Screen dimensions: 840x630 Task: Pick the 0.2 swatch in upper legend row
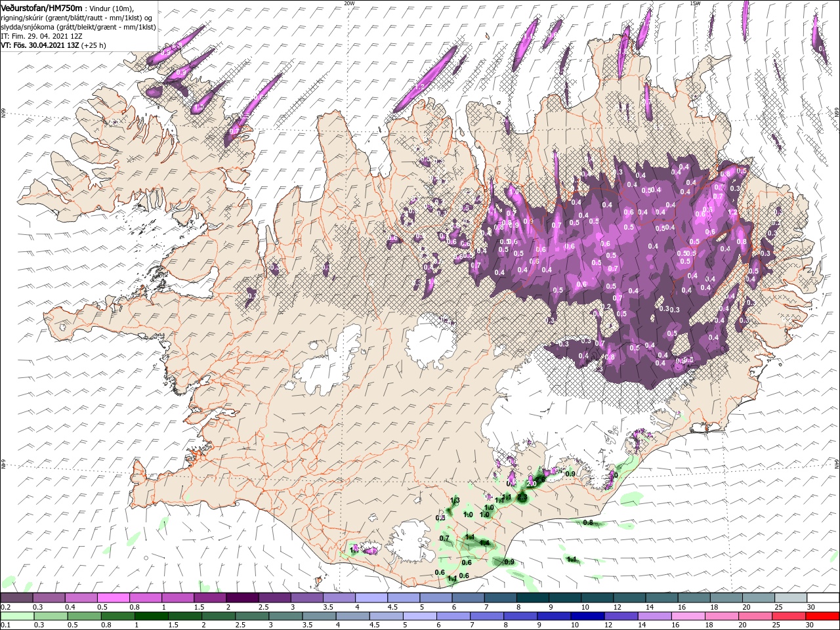coord(16,598)
